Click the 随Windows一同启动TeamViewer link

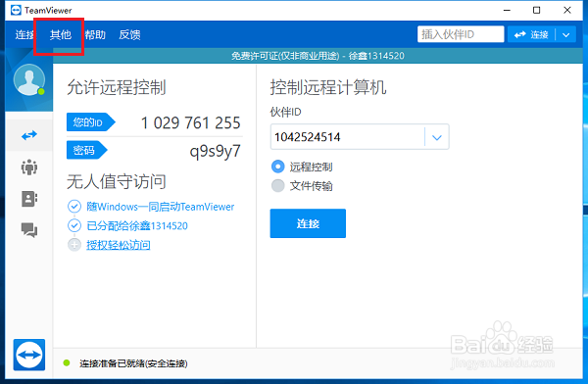(161, 207)
